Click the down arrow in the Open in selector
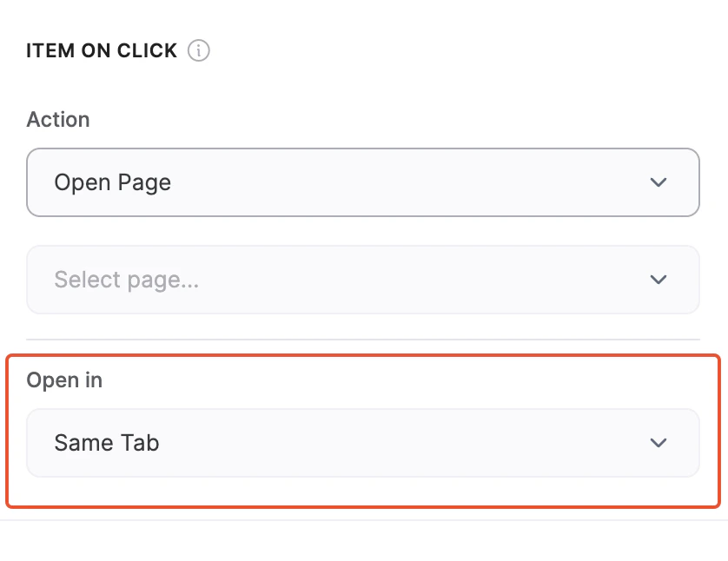Viewport: 728px width, 561px height. [659, 443]
